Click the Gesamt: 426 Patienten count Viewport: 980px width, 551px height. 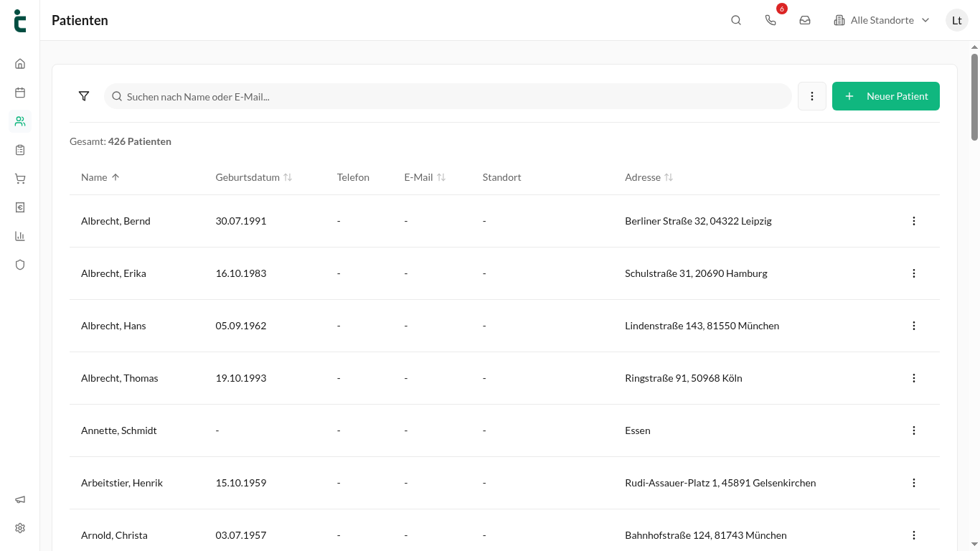coord(121,141)
